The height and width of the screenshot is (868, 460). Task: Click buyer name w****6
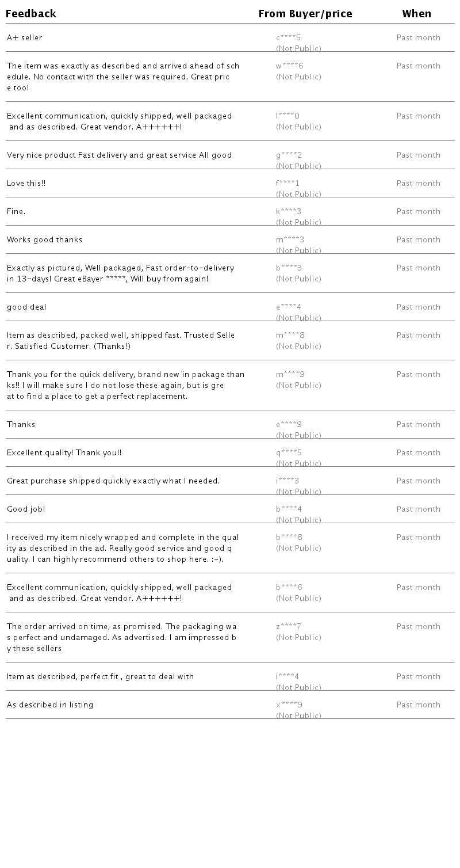(x=289, y=66)
